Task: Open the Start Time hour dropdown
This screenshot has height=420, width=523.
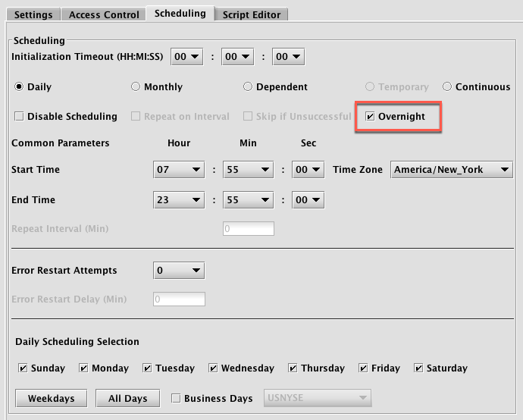Action: 179,170
